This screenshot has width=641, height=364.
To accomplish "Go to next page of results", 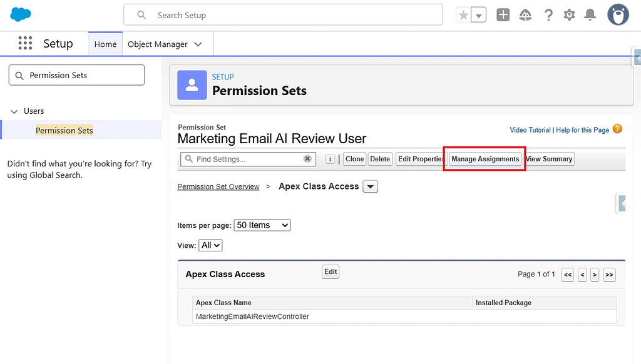I will coord(595,275).
